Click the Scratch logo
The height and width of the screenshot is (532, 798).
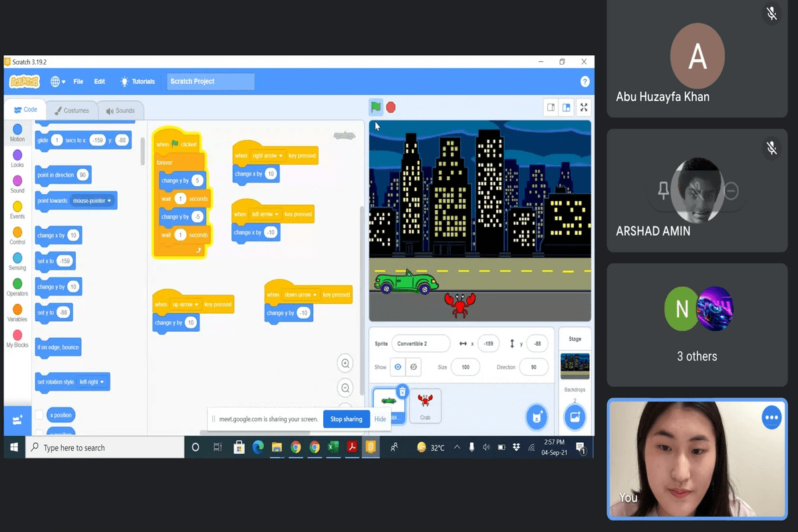coord(25,82)
